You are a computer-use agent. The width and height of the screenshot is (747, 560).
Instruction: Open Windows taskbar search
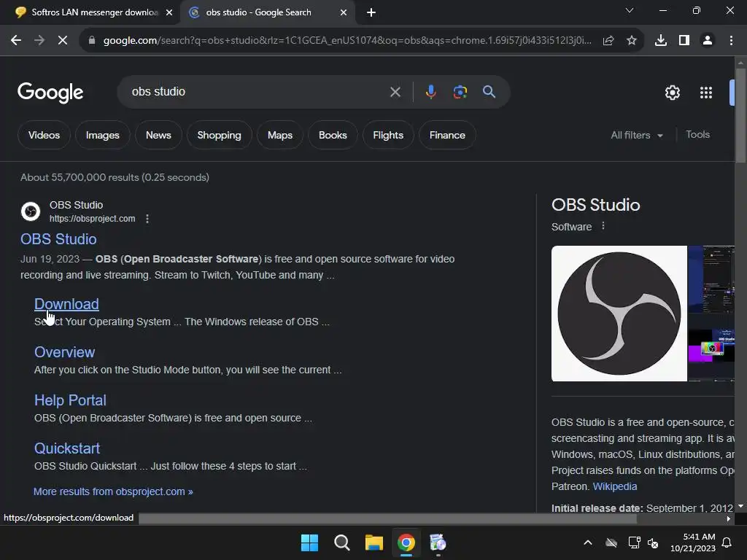point(341,542)
